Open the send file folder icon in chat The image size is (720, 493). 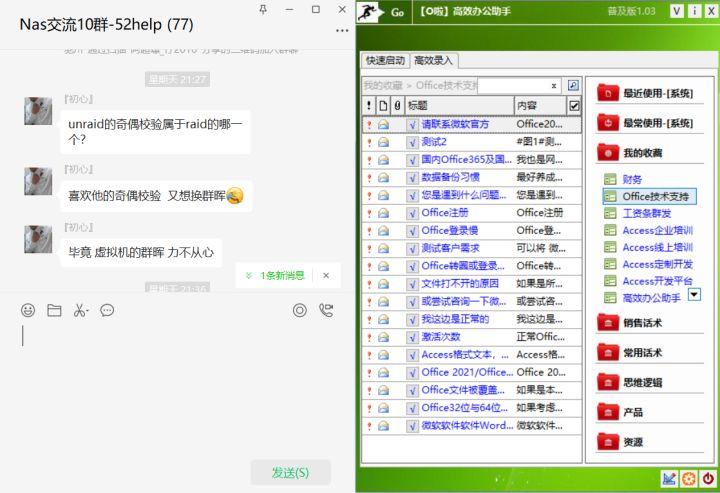point(54,310)
